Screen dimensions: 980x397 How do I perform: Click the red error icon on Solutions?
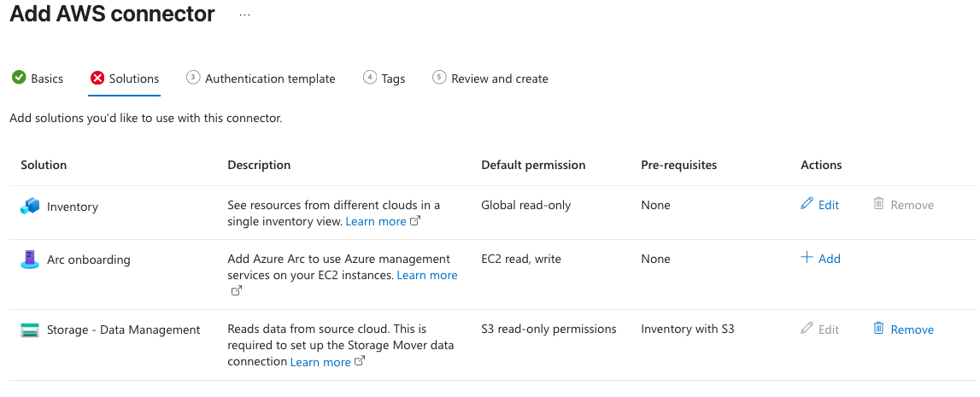(97, 79)
